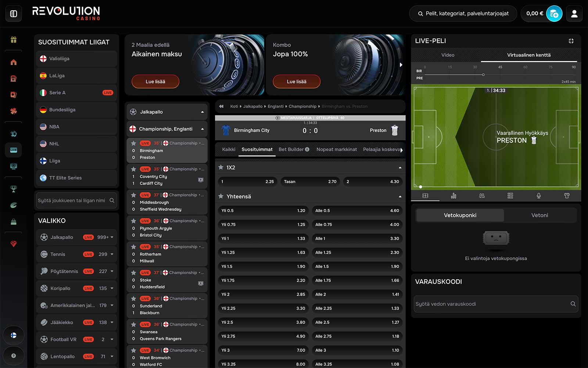Toggle favorite star for the 1X2 market
588x368 pixels.
(221, 167)
